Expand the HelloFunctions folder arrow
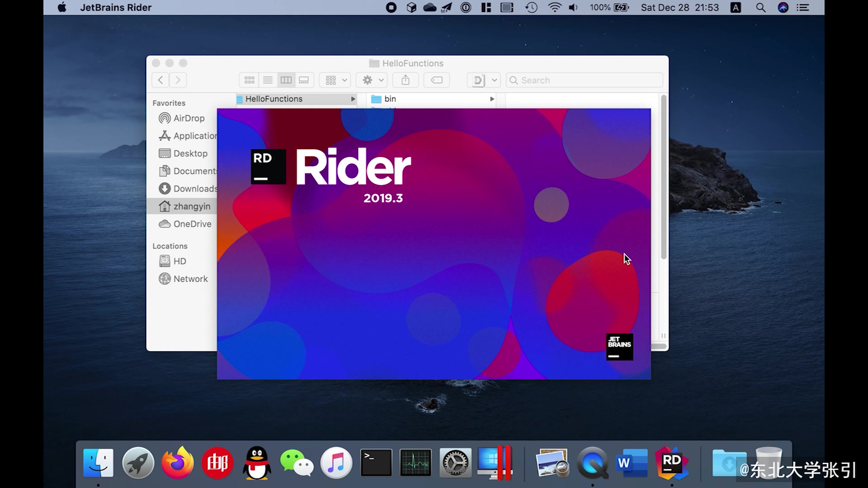Screen dimensions: 868x488 (353, 99)
